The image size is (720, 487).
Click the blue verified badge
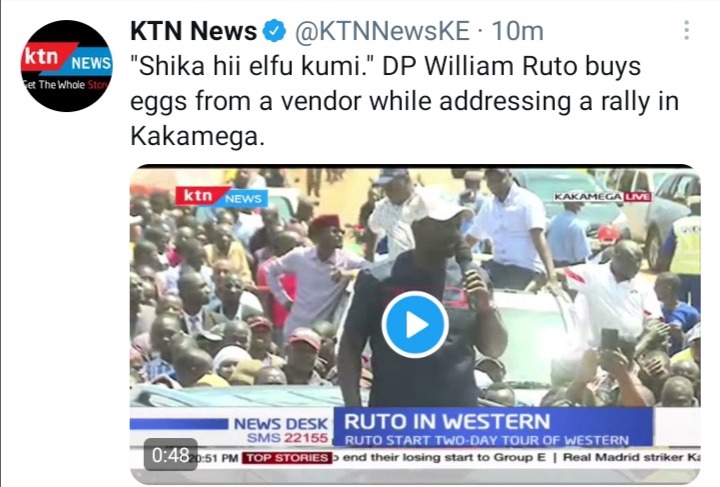pos(274,31)
